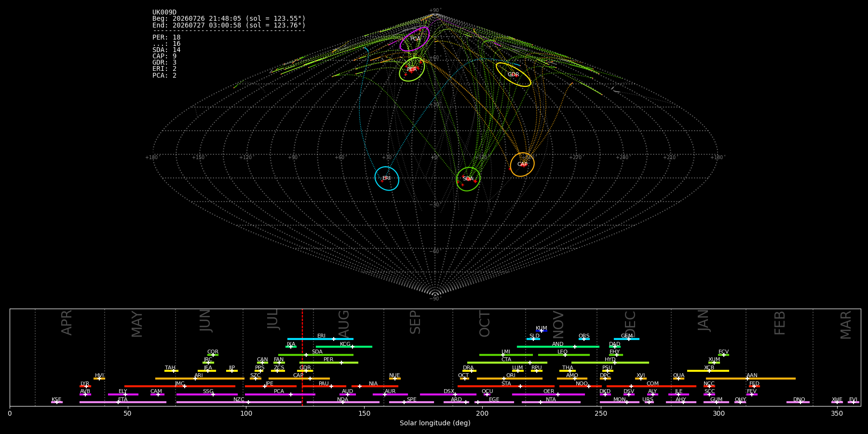868x434 pixels.
Task: Select the STA red timeline bar
Action: tap(506, 386)
